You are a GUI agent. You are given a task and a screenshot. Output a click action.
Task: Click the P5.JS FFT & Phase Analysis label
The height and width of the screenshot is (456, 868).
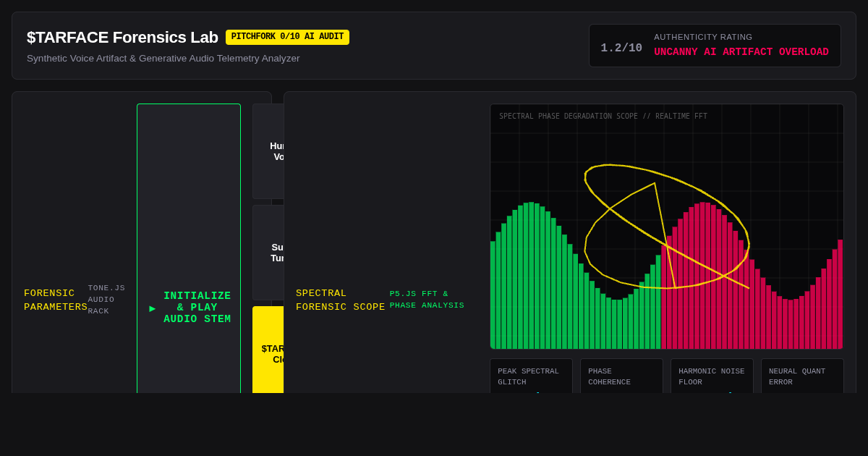tap(427, 300)
